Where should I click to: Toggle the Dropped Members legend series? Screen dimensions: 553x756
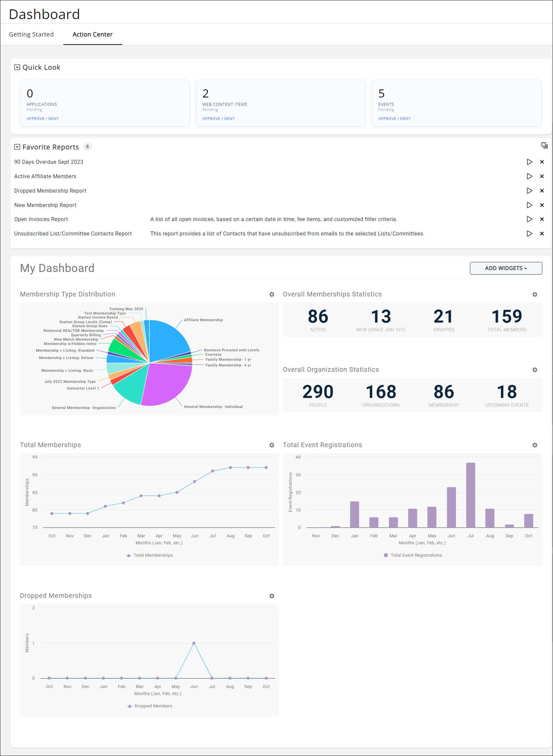pyautogui.click(x=150, y=706)
